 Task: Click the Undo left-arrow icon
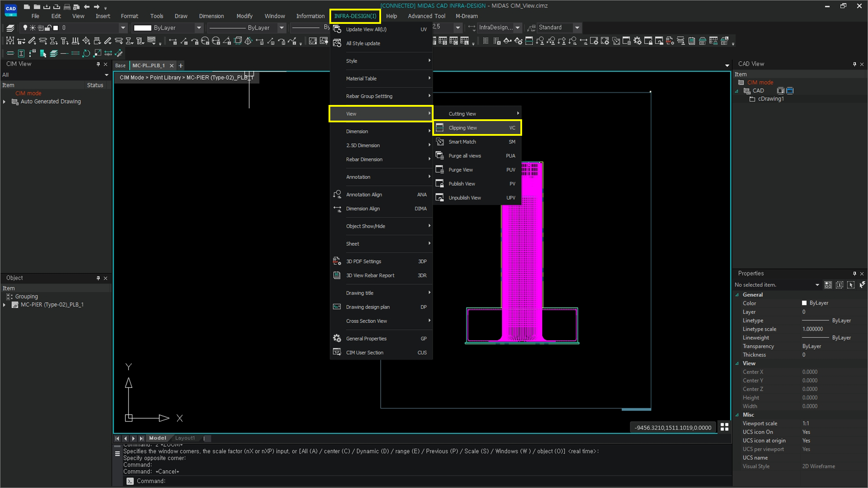click(86, 7)
